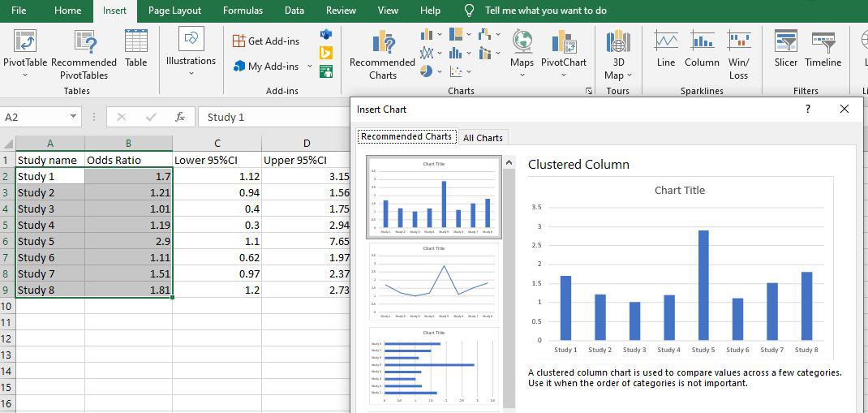Expand the hierarchy chart dropdown arrow

[469, 35]
